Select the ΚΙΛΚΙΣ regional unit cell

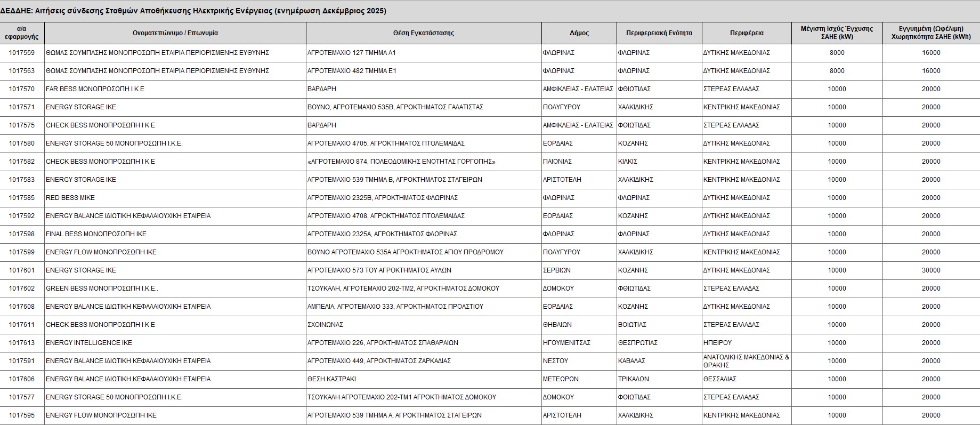[x=628, y=162]
